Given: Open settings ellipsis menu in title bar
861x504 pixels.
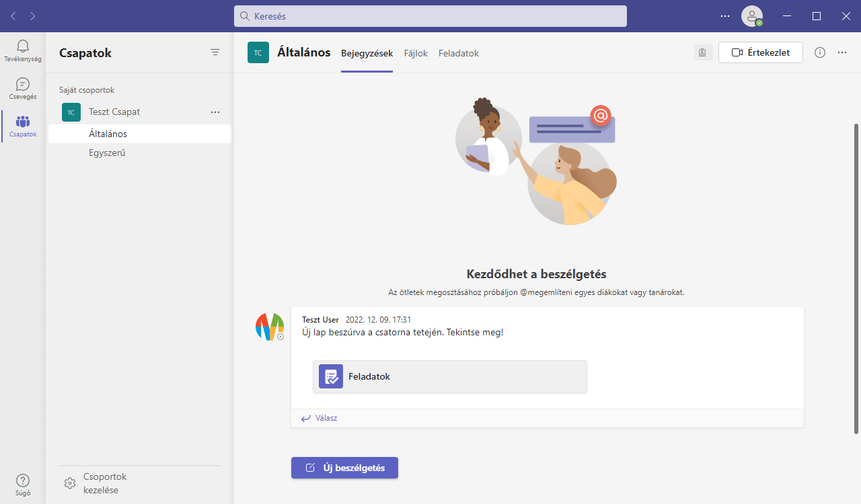Looking at the screenshot, I should point(725,16).
